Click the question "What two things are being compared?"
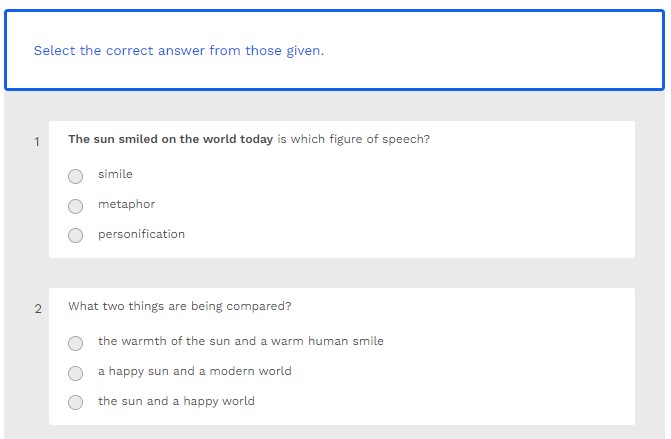 click(180, 306)
